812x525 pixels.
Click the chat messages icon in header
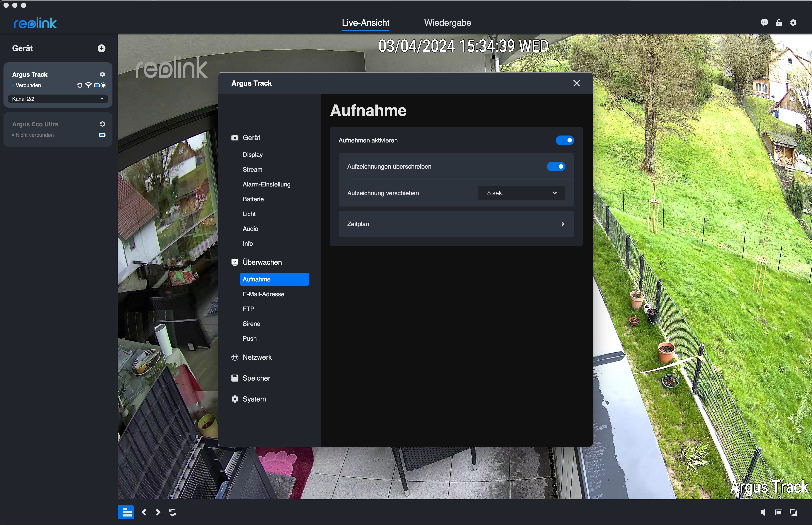pyautogui.click(x=764, y=22)
